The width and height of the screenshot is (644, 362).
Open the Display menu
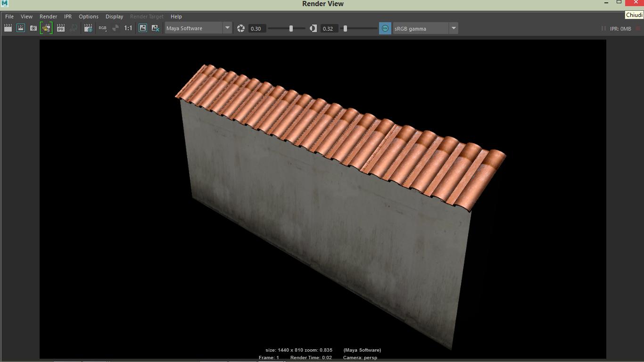114,16
